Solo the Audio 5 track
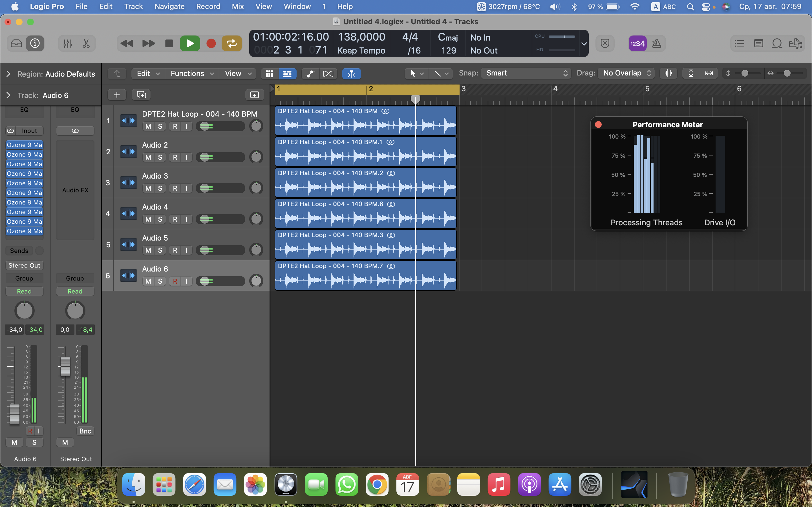 (x=160, y=250)
